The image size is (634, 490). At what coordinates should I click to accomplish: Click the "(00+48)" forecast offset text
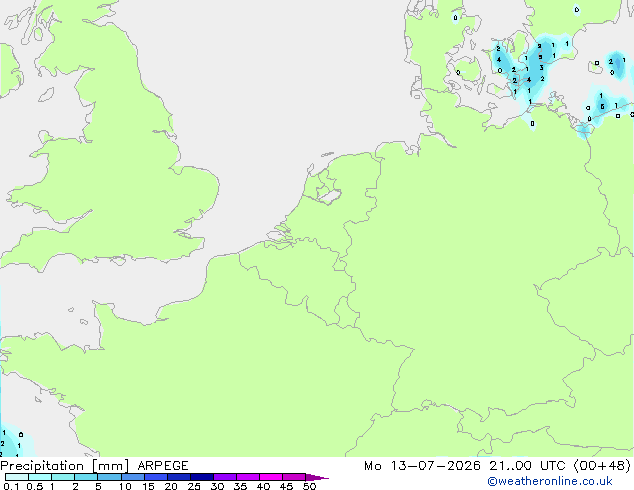tap(602, 466)
